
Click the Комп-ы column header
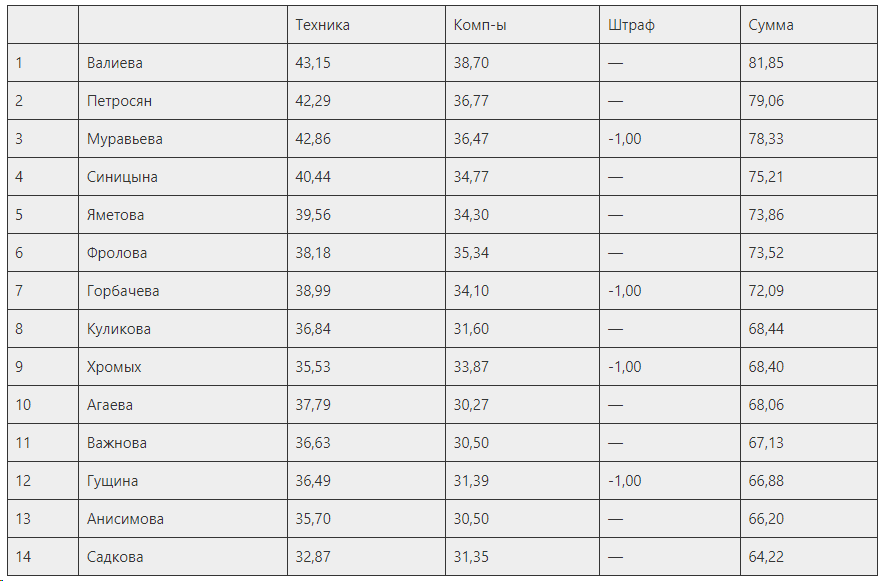(480, 25)
